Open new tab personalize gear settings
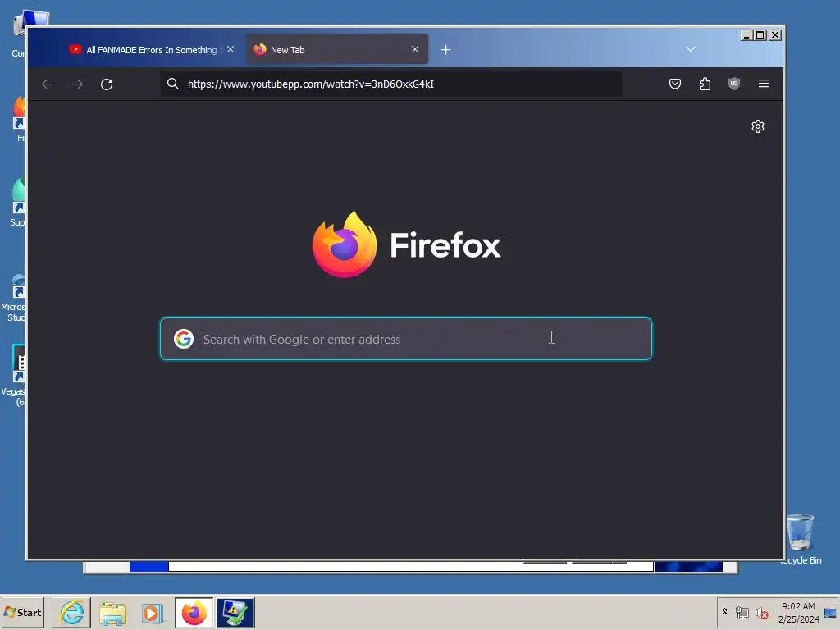This screenshot has height=630, width=840. point(757,126)
